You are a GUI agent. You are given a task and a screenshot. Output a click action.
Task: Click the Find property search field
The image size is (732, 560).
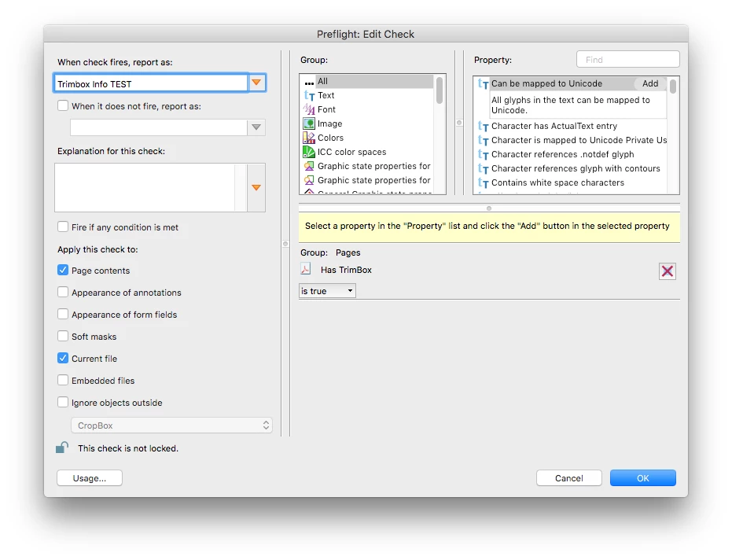tap(628, 59)
